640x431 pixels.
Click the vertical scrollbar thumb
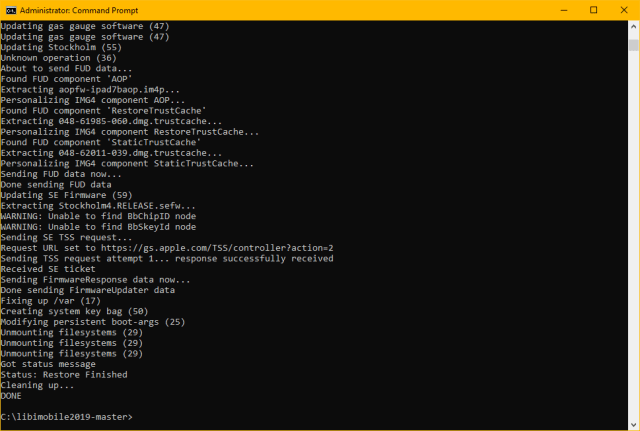pos(633,45)
